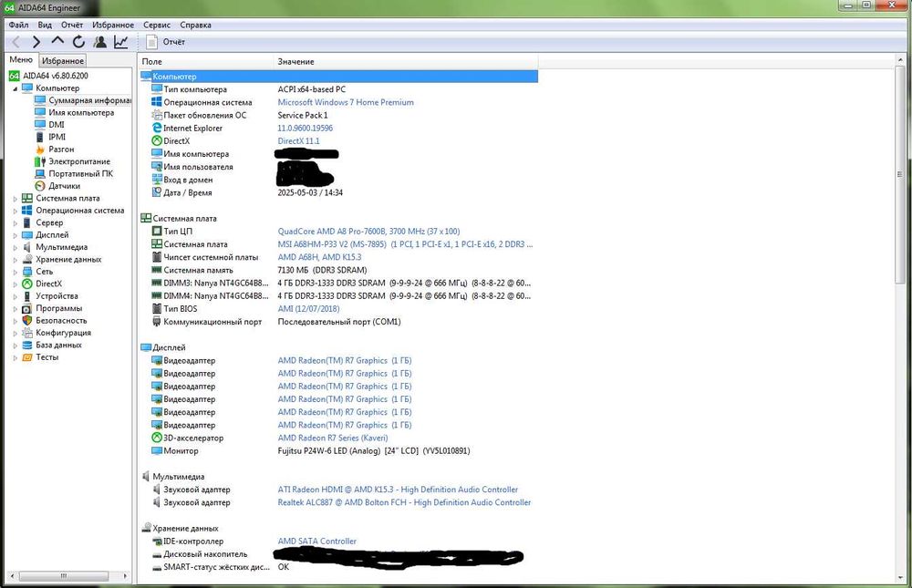Refresh the current page in toolbar

coord(78,42)
